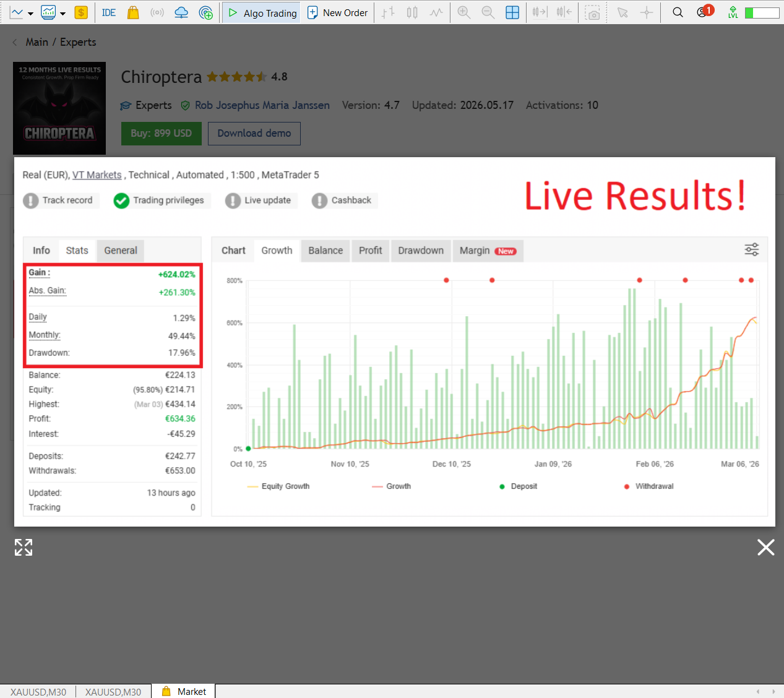Select the crosshair tool

pos(647,12)
